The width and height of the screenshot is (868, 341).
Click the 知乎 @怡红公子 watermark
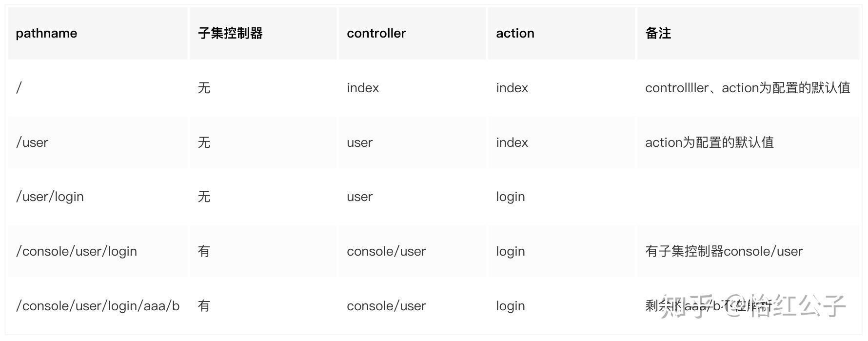tap(753, 306)
